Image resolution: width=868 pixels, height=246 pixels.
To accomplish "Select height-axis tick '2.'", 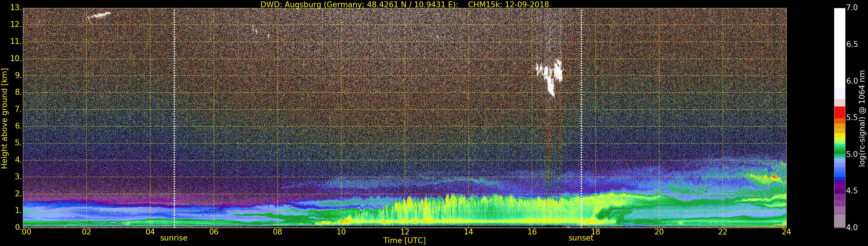I will (x=18, y=193).
